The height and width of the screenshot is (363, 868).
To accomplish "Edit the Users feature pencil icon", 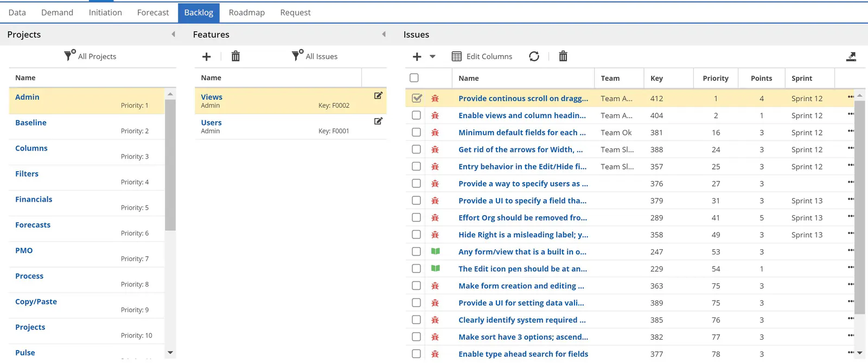I will (378, 121).
